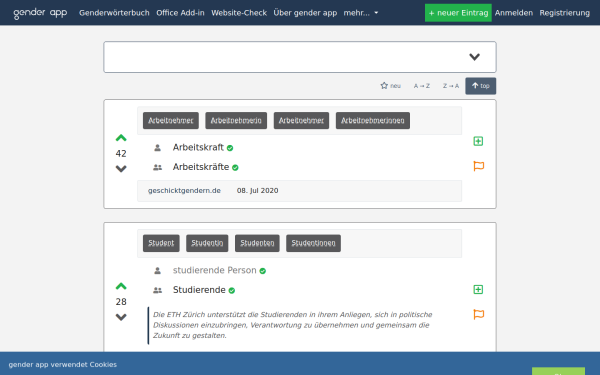Click green plus icon on Studierende card

coord(478,290)
